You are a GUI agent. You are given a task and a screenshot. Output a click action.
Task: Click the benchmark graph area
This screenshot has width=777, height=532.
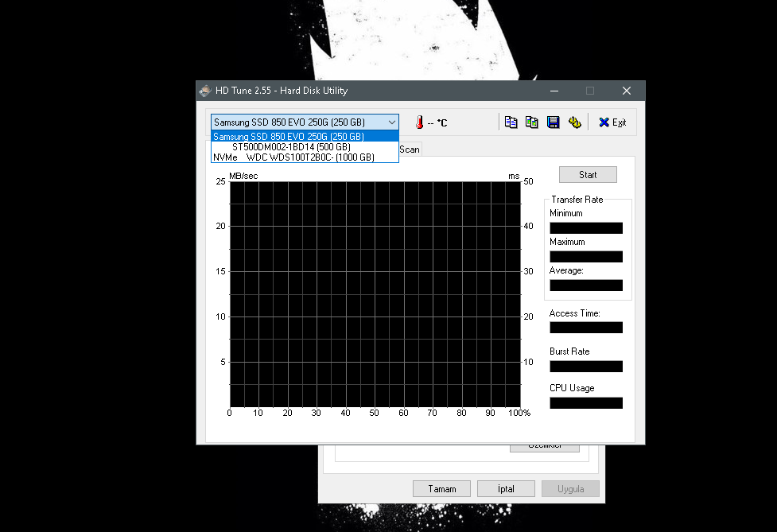(x=375, y=294)
